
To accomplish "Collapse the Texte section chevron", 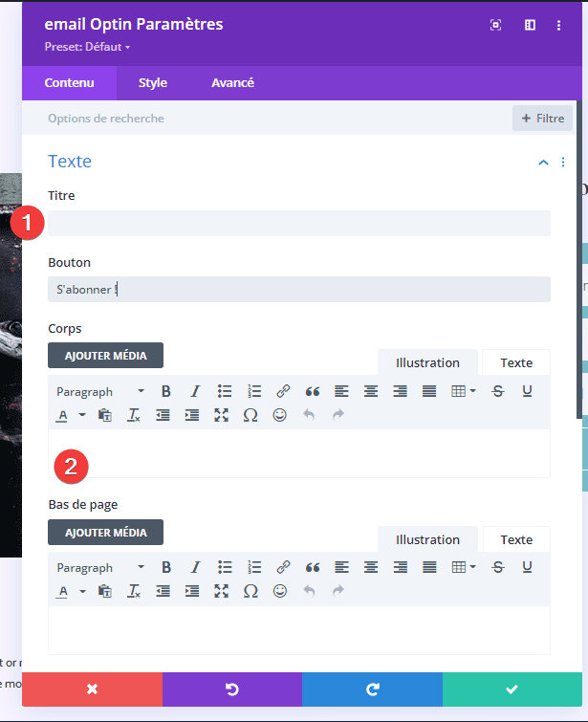I will 543,162.
